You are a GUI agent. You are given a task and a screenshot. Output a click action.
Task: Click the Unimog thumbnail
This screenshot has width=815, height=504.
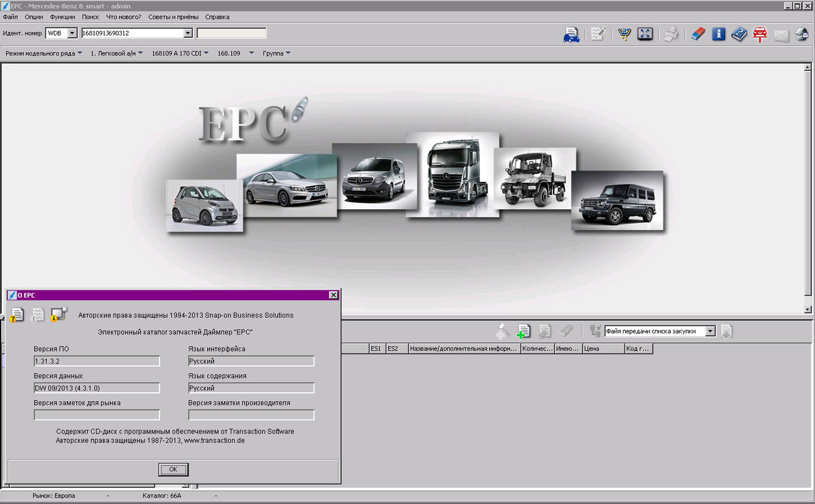point(535,178)
